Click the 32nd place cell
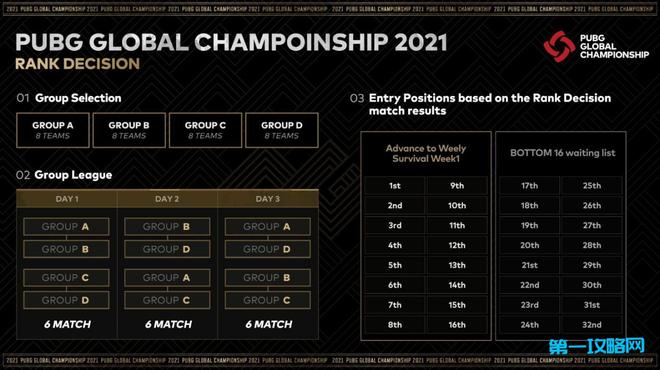Image resolution: width=660 pixels, height=370 pixels. point(592,325)
